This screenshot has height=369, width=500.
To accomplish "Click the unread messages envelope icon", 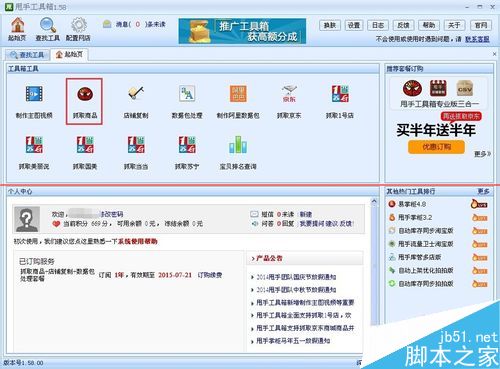I will click(x=107, y=24).
